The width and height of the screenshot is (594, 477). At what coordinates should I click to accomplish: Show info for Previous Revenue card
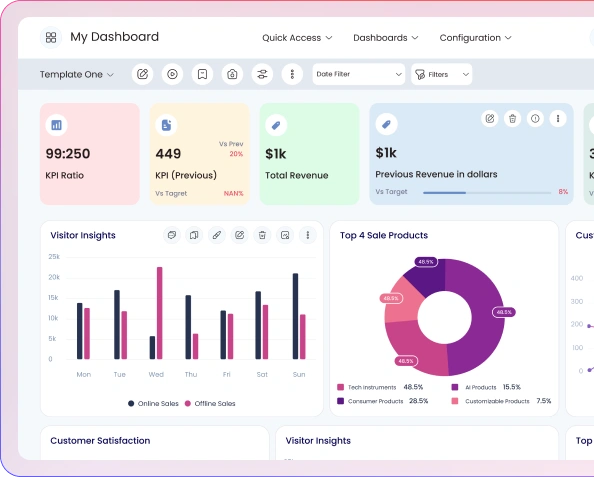tap(535, 119)
